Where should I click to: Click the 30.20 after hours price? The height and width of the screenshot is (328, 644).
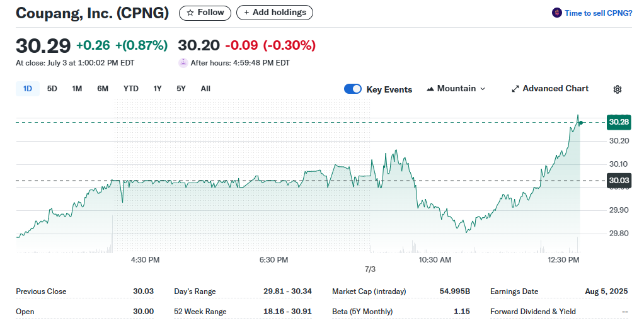pyautogui.click(x=198, y=45)
